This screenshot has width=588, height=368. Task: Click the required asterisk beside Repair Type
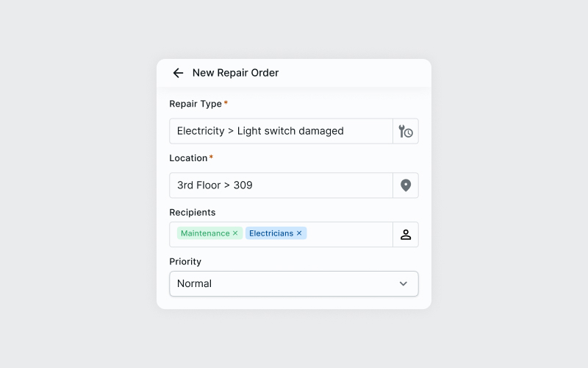pyautogui.click(x=226, y=103)
